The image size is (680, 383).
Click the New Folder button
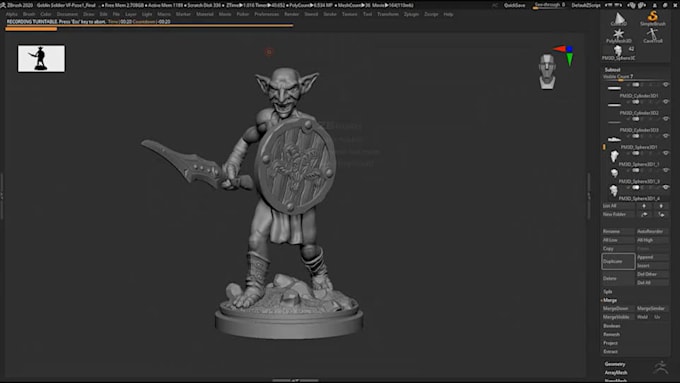(x=618, y=214)
